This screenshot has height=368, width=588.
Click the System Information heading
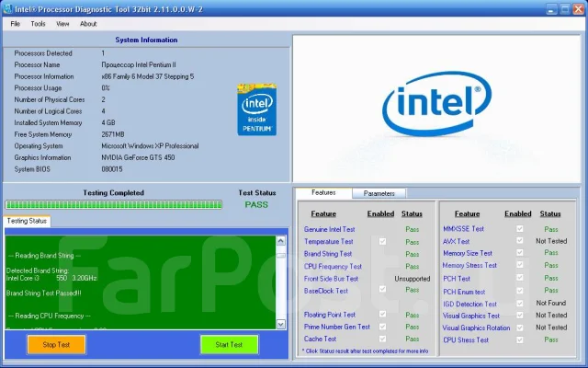click(146, 40)
